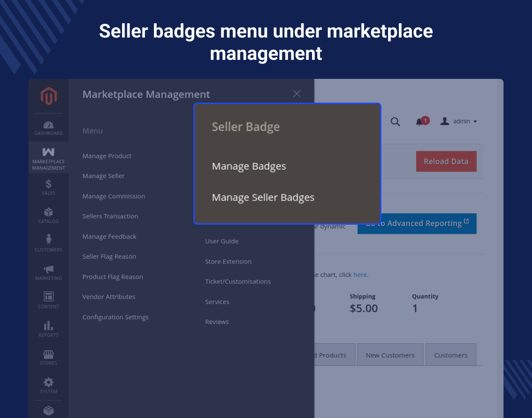Open Vendor Attributes menu item
532x418 pixels.
[x=109, y=297]
